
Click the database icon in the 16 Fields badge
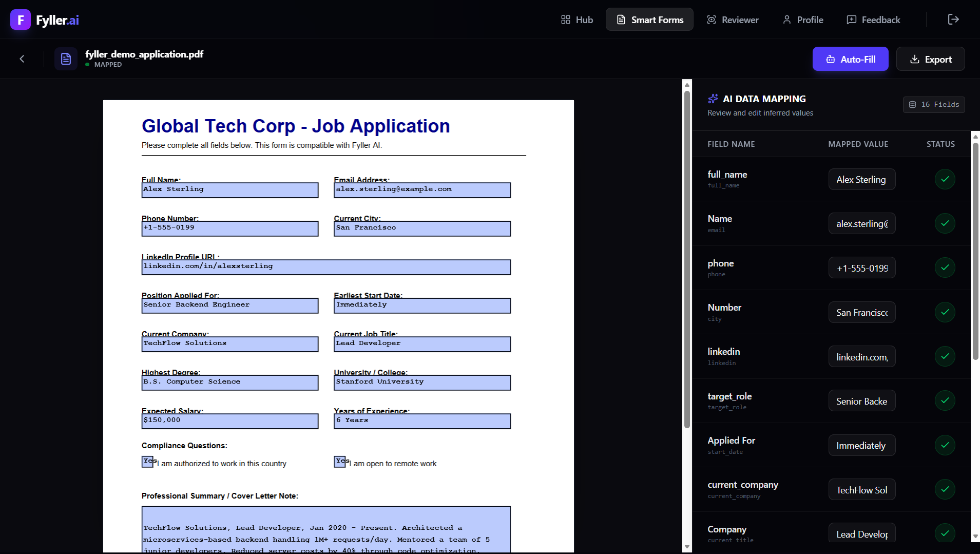(x=912, y=105)
